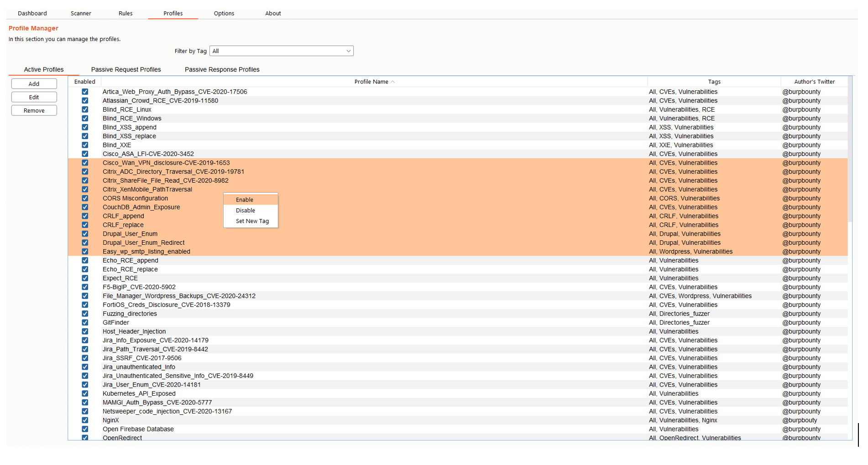Switch to the Passive Request Profiles tab

[x=126, y=69]
